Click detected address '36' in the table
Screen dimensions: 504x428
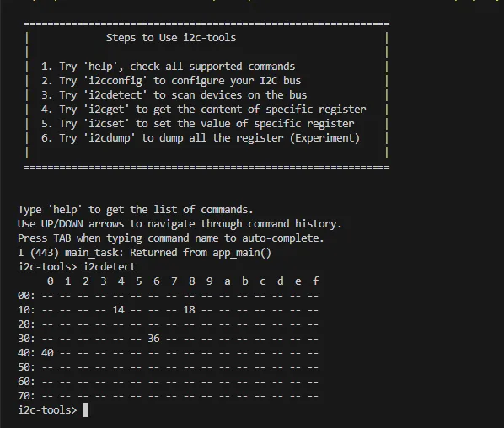click(153, 339)
